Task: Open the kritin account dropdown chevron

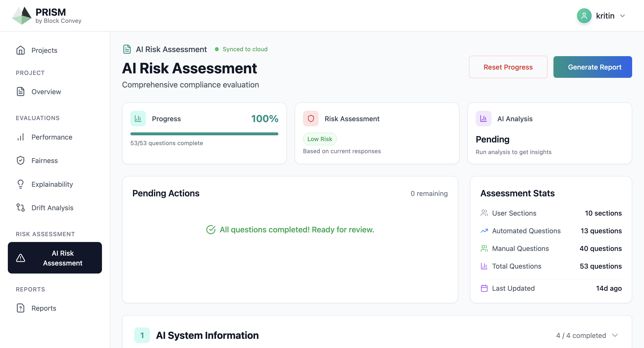Action: [x=623, y=16]
